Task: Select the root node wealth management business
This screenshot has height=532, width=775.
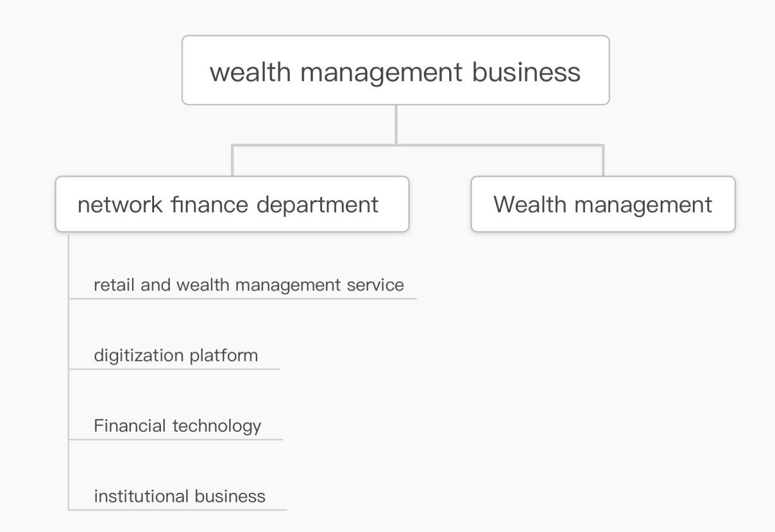Action: click(395, 70)
